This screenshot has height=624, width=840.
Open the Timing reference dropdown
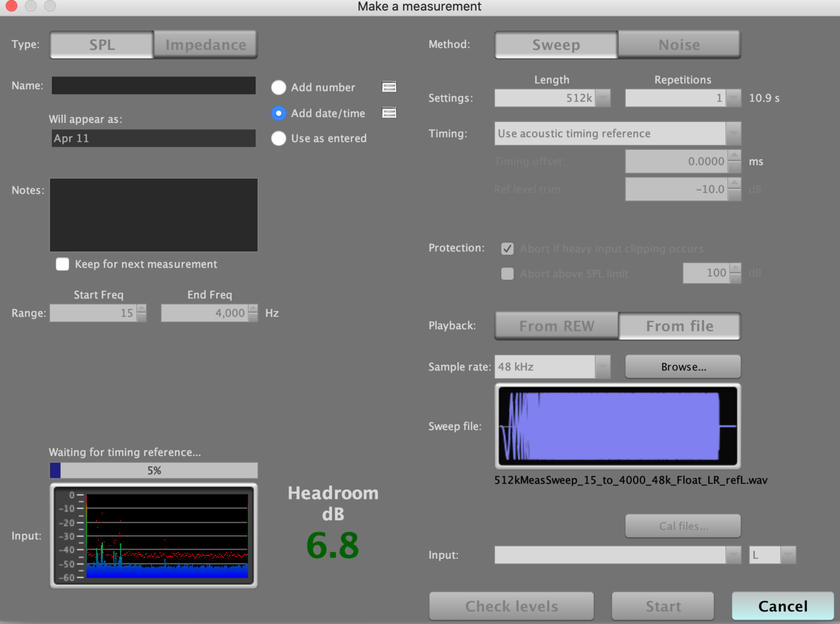(733, 134)
